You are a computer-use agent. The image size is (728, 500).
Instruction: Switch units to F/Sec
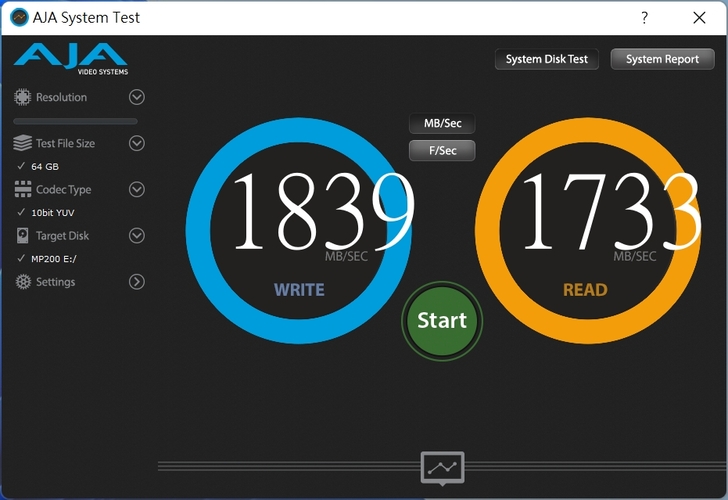pyautogui.click(x=442, y=150)
